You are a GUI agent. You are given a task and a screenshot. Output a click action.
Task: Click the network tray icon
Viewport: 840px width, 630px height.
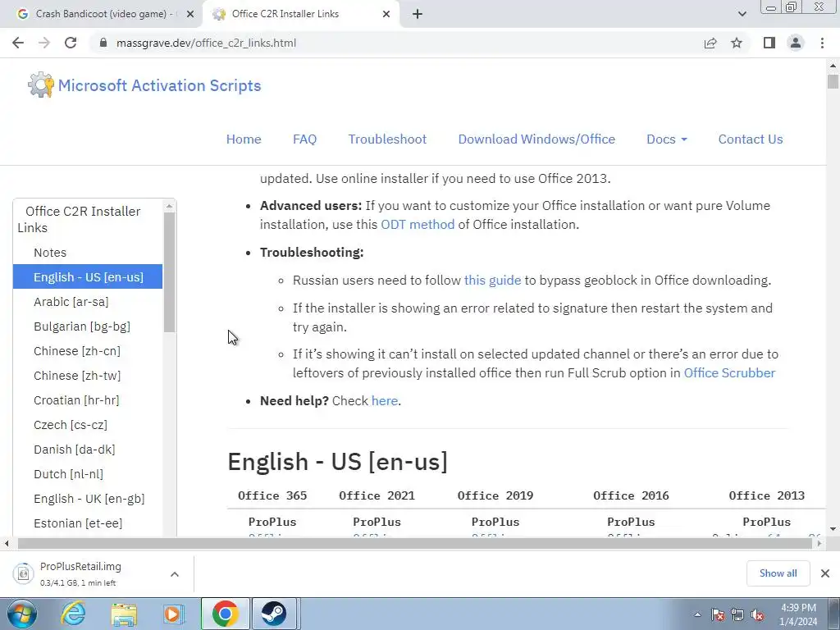[737, 614]
